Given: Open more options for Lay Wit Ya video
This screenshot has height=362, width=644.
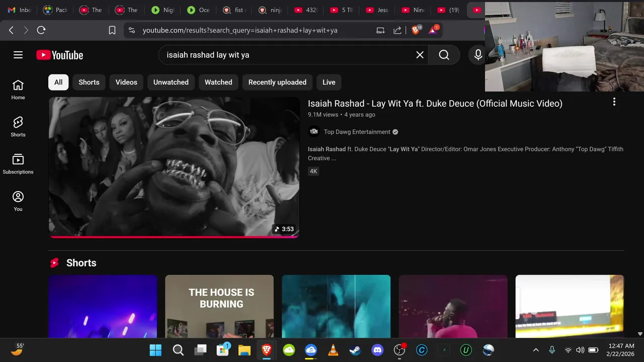Looking at the screenshot, I should coord(614,102).
